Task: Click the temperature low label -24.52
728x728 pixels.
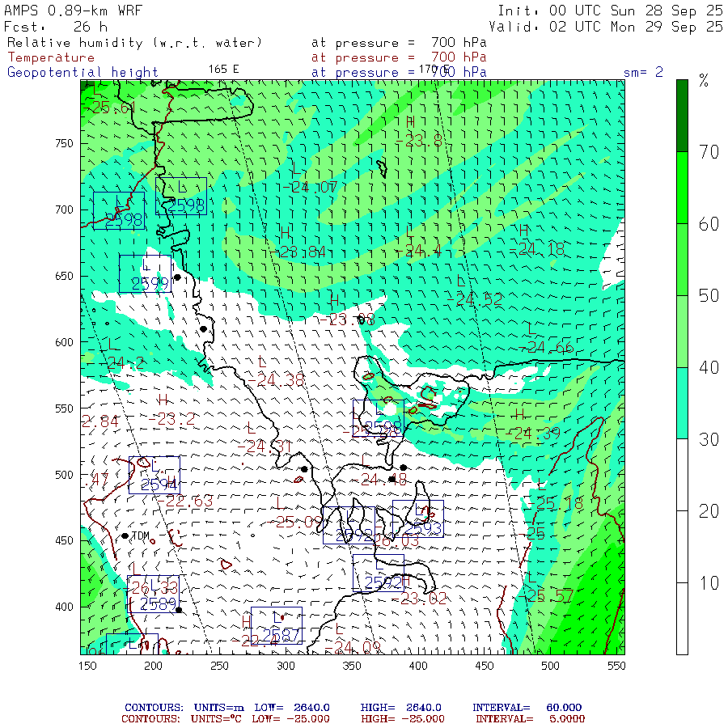Action: [474, 299]
